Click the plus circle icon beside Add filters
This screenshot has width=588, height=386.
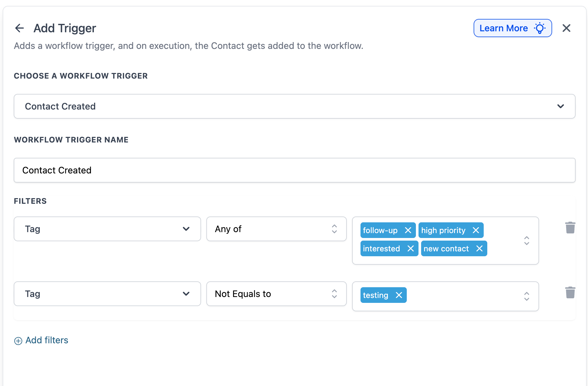(18, 341)
